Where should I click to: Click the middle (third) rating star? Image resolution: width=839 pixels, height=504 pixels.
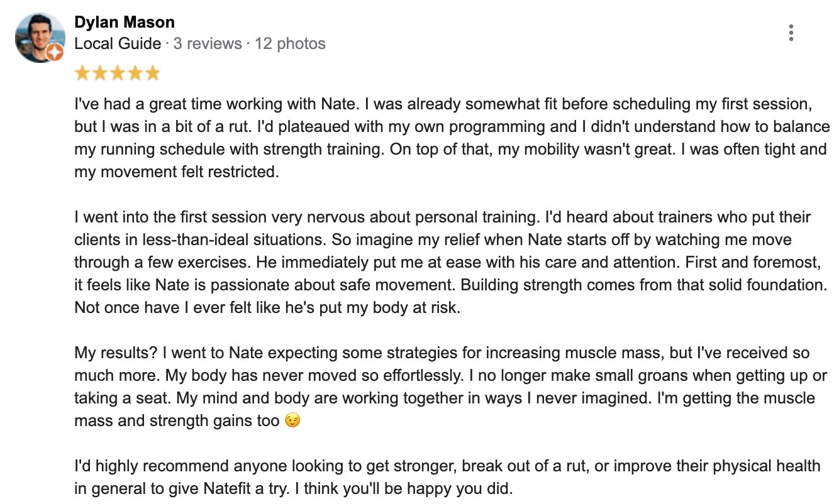click(118, 74)
